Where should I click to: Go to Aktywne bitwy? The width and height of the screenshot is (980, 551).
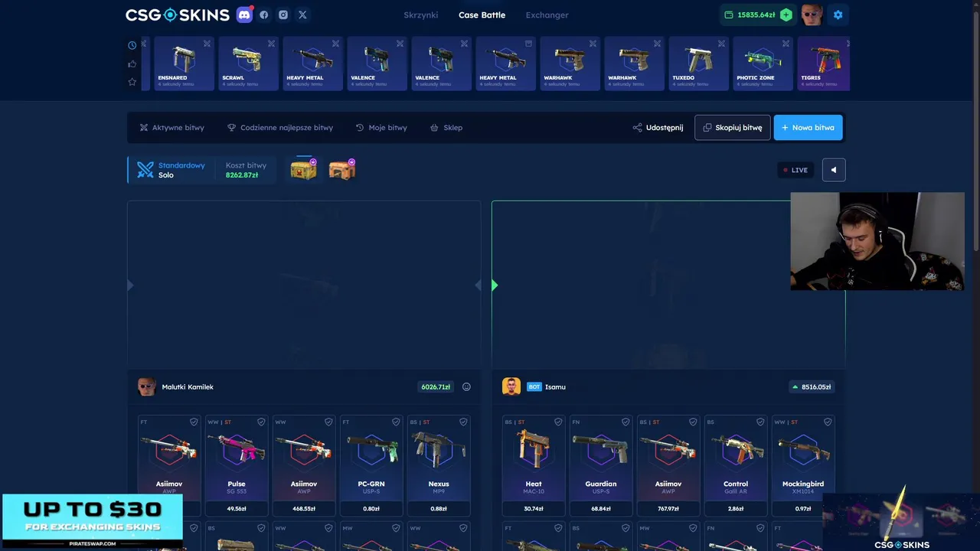[x=171, y=127]
